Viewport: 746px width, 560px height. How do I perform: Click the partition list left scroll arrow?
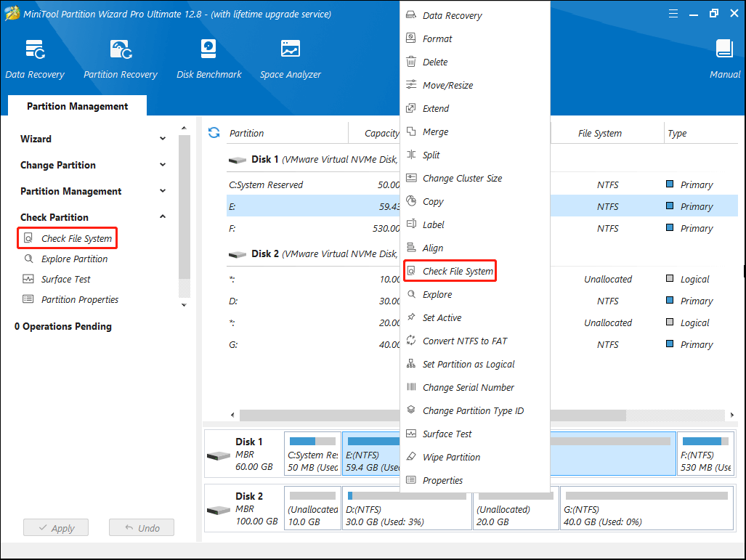point(232,415)
